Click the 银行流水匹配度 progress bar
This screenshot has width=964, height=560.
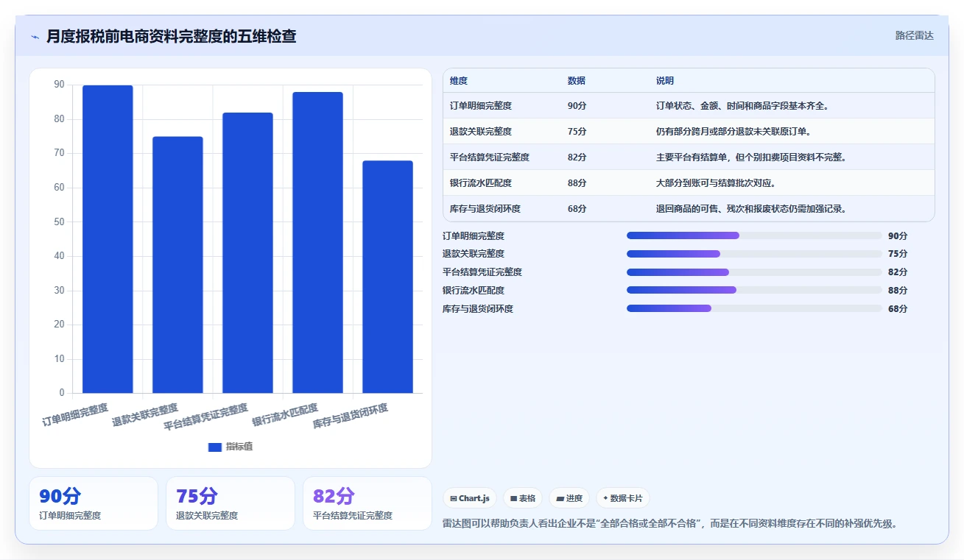coord(754,290)
